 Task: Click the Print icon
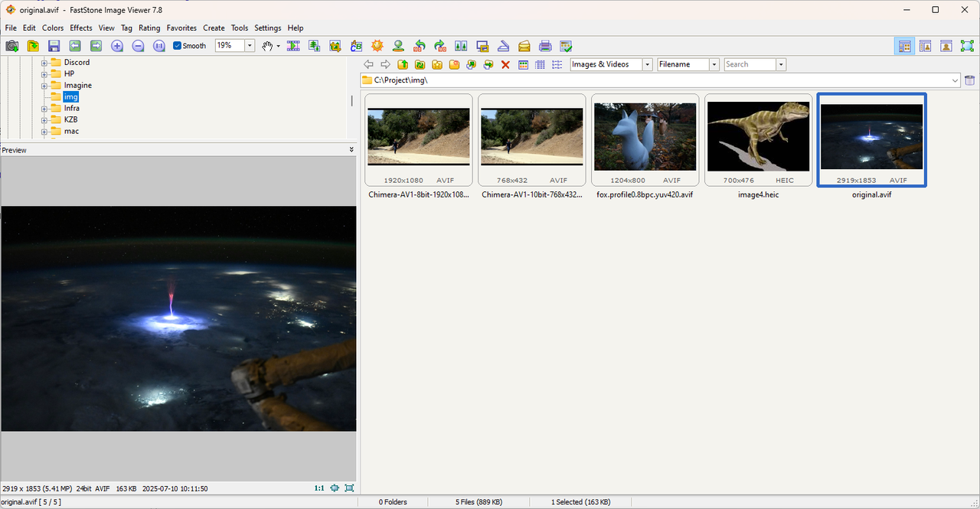click(x=545, y=46)
